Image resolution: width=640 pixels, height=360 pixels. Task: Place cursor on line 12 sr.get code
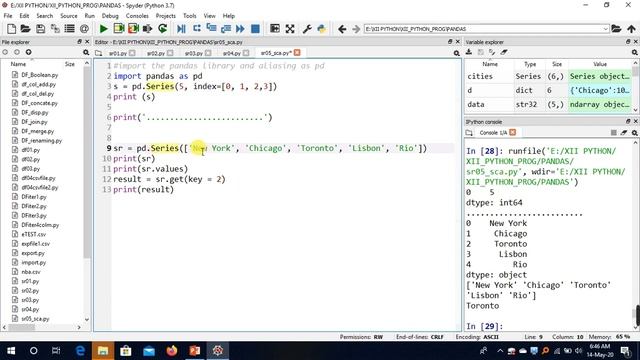(169, 179)
